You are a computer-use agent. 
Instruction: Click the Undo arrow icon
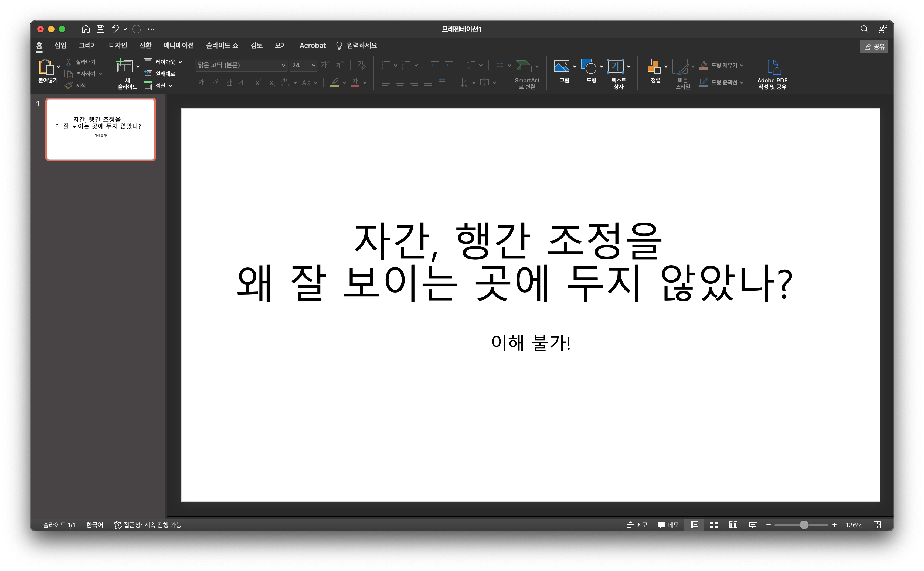coord(115,29)
